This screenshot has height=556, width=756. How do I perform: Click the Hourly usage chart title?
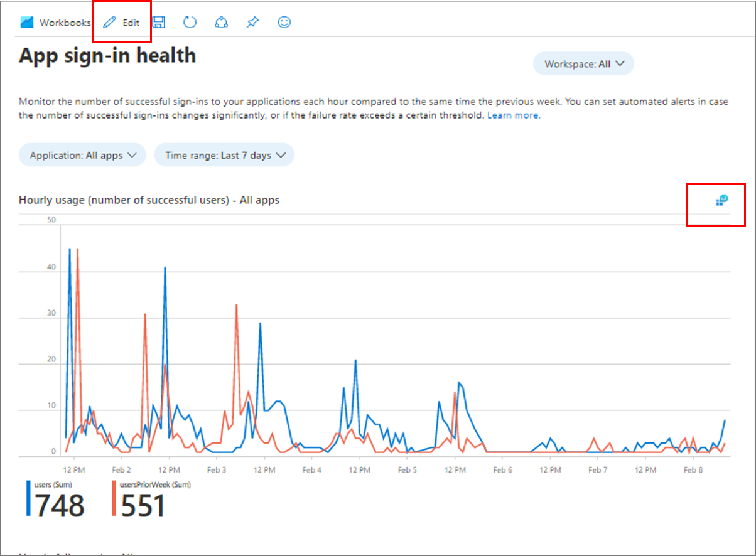149,200
